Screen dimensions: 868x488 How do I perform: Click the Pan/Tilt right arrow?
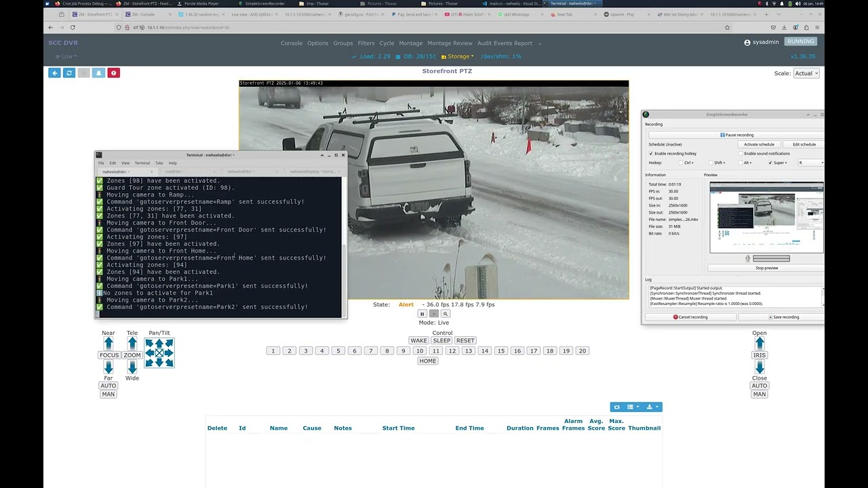(x=170, y=353)
